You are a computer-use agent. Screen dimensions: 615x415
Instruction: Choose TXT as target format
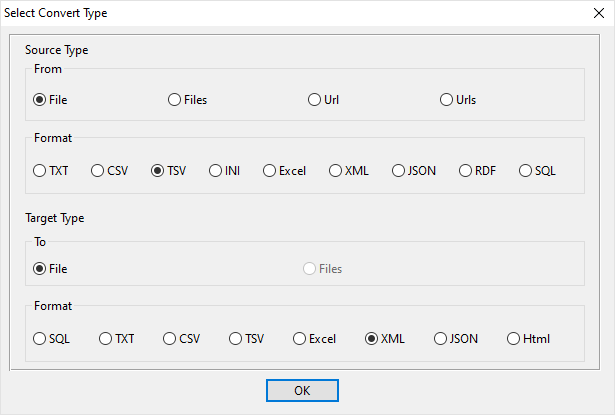[106, 339]
